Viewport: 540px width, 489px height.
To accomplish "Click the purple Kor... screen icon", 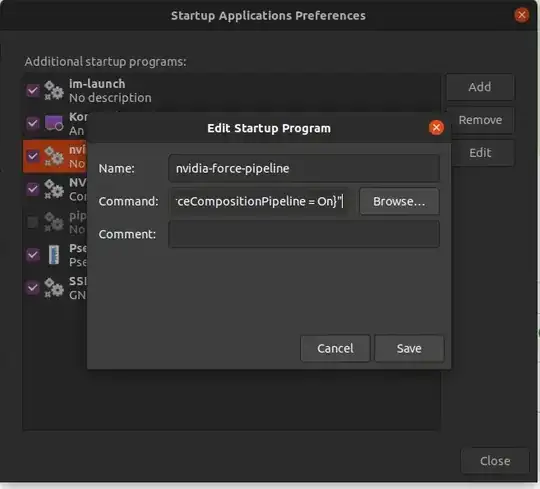I will pos(54,123).
